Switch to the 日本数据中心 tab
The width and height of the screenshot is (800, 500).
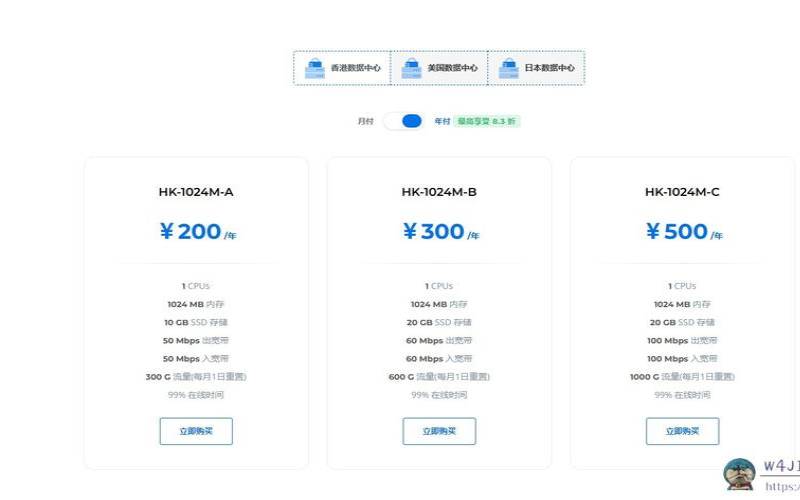coord(536,68)
